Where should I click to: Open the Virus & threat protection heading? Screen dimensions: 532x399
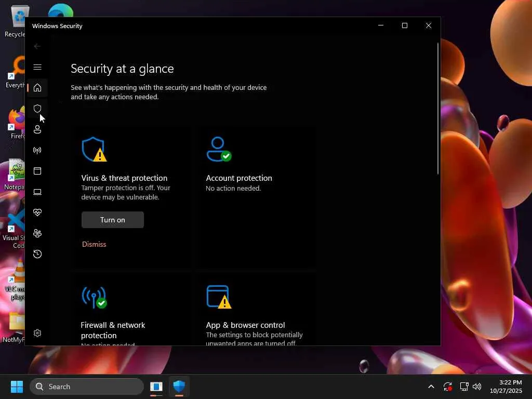[124, 178]
